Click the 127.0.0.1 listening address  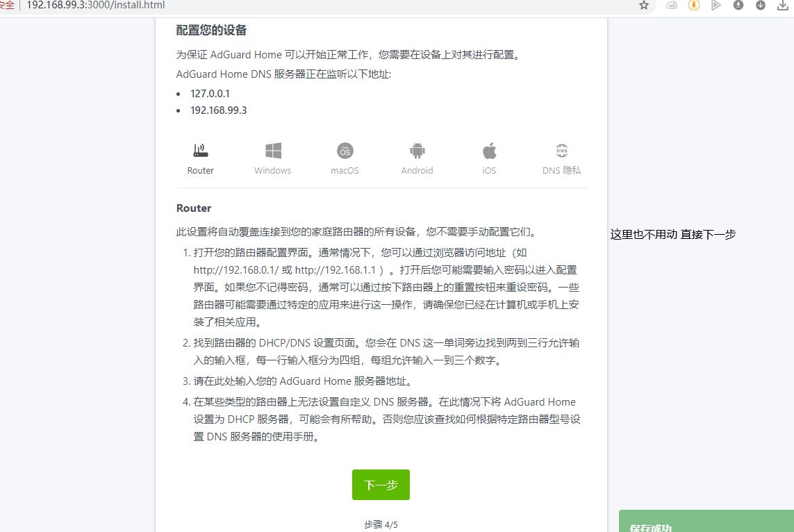tap(210, 93)
